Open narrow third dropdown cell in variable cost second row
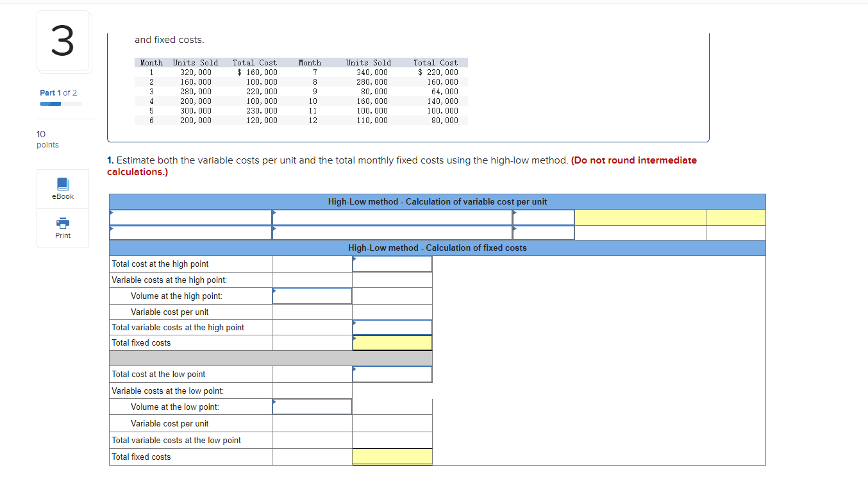The height and width of the screenshot is (497, 868). click(543, 233)
